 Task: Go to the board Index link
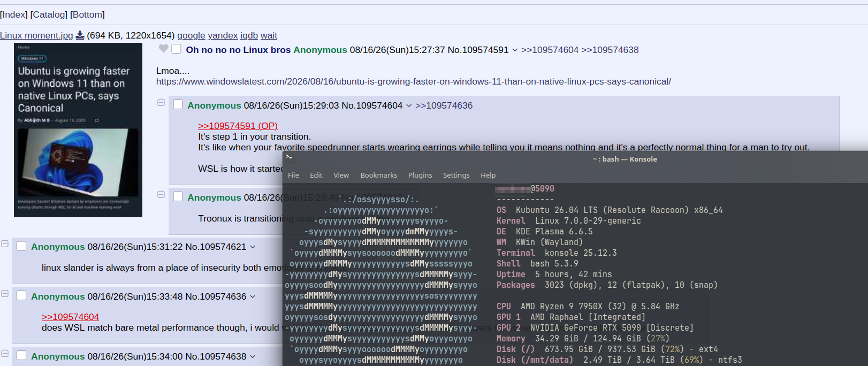point(14,14)
